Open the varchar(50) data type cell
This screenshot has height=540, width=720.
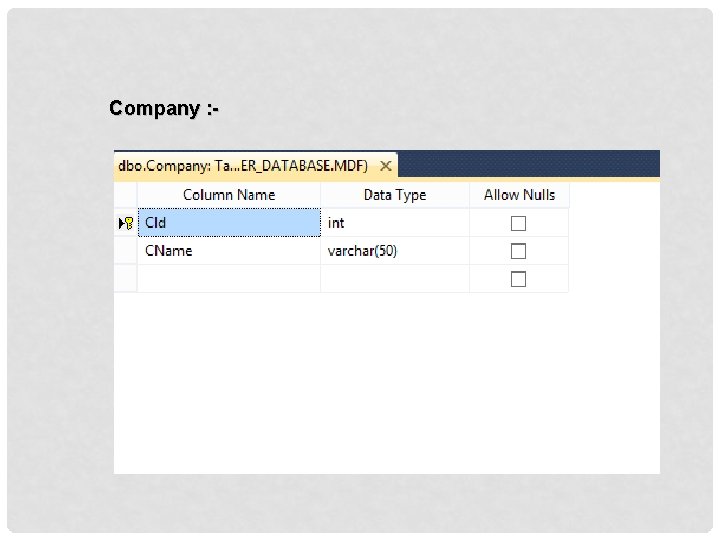pos(394,251)
